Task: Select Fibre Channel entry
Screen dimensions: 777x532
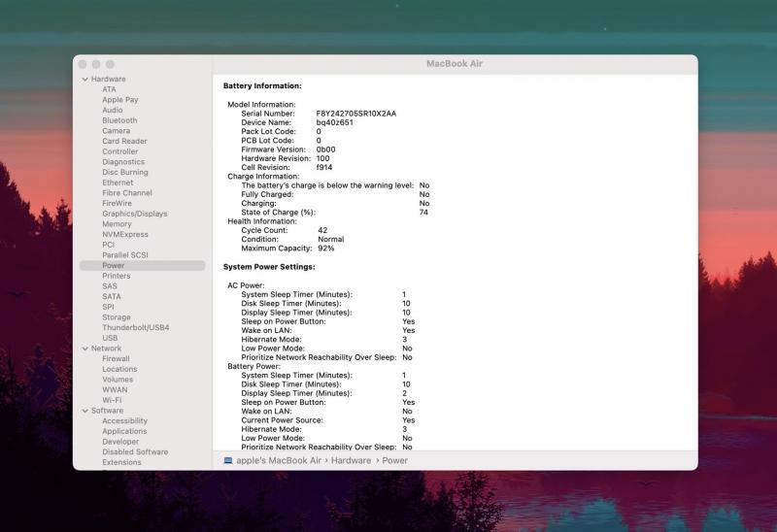Action: tap(127, 193)
